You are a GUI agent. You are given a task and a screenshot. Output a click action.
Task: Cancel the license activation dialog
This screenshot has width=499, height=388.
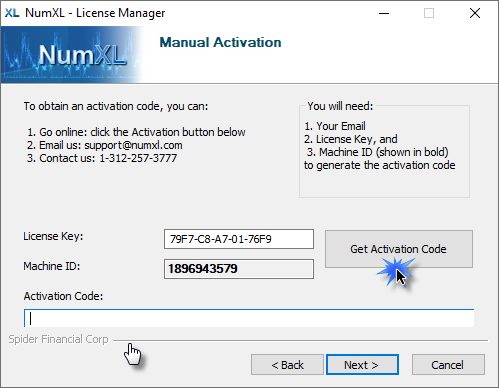point(448,365)
